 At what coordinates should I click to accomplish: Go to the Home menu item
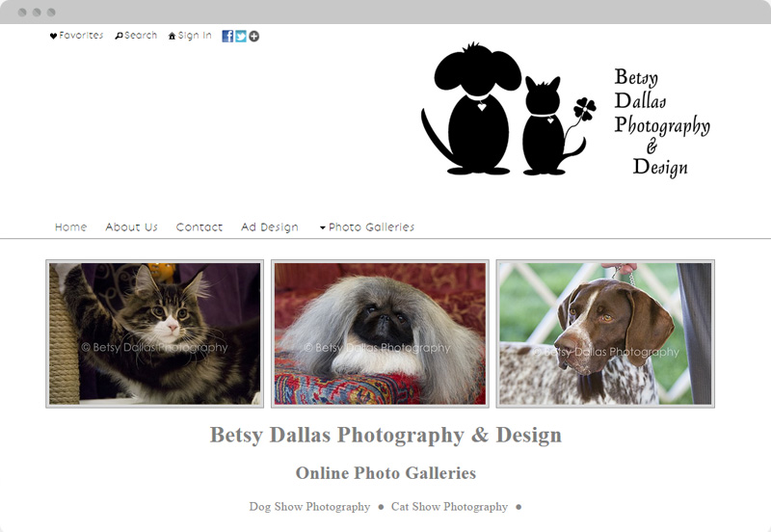pyautogui.click(x=70, y=227)
